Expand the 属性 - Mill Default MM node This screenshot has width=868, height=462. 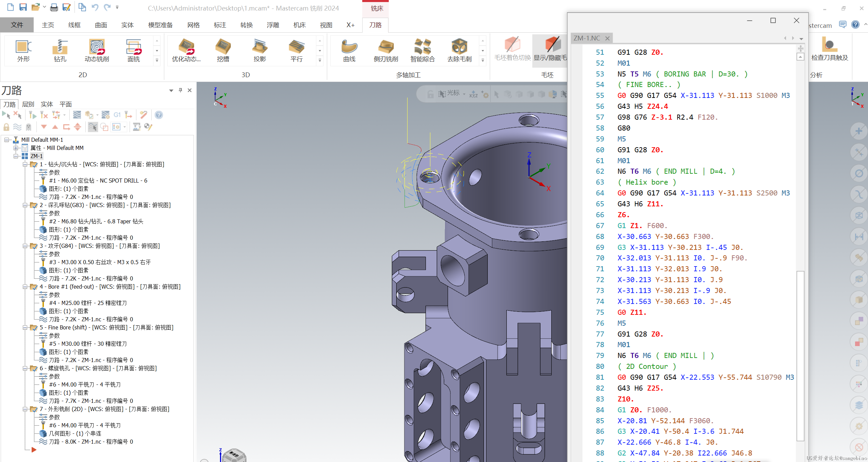click(16, 148)
